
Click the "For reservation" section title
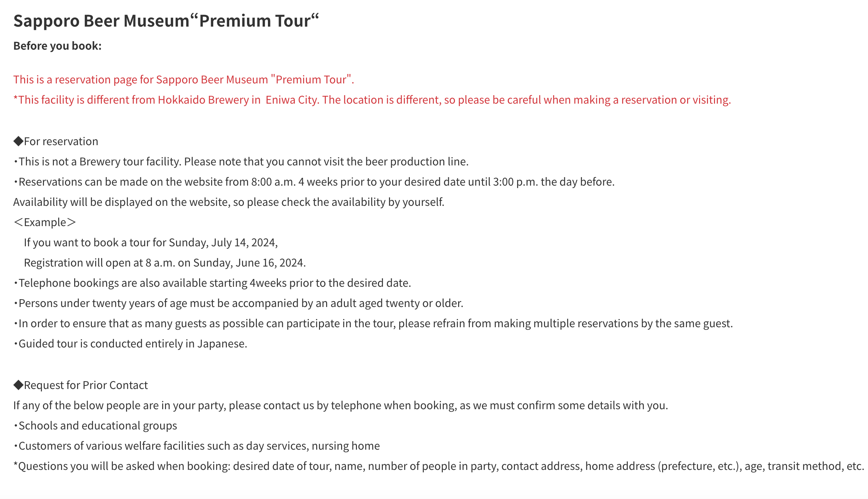(x=61, y=141)
